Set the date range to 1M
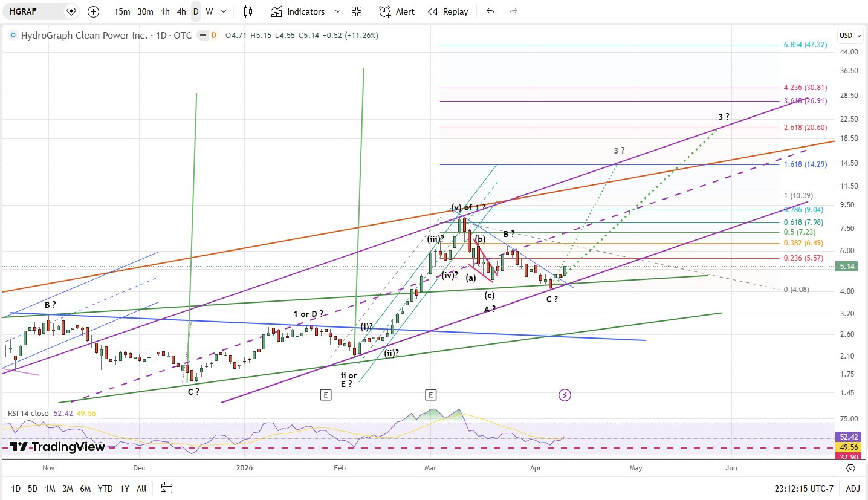Viewport: 868px width, 500px height. coord(50,489)
